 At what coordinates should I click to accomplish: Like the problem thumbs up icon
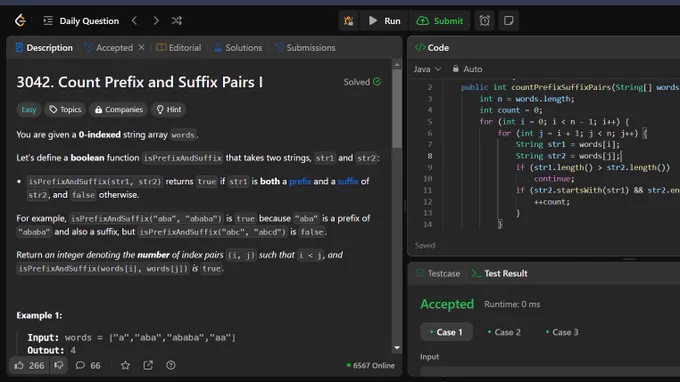19,366
